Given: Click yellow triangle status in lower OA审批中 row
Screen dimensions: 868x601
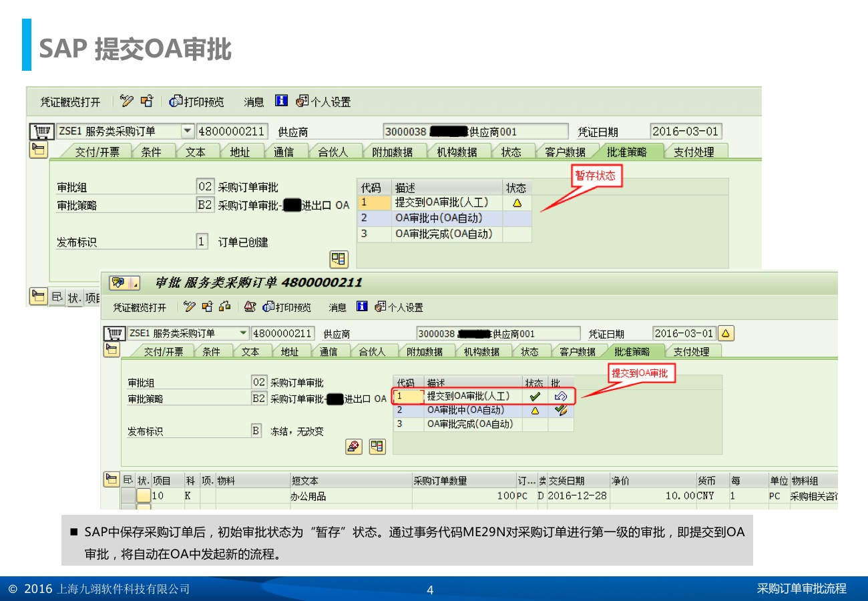Looking at the screenshot, I should [535, 411].
